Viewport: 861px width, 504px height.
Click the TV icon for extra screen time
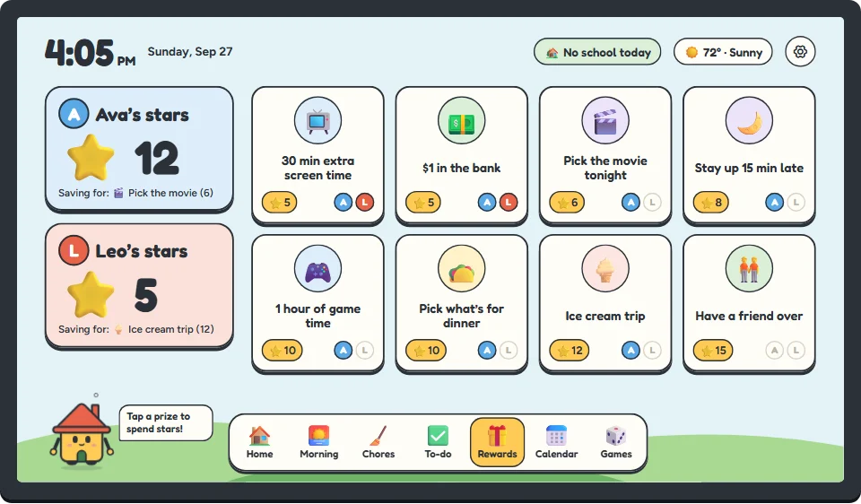tap(317, 120)
